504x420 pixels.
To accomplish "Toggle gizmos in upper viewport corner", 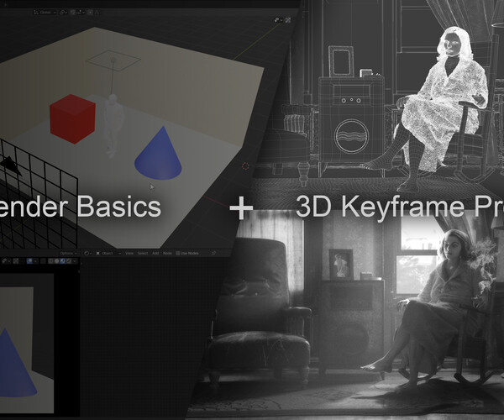I will pos(287,20).
